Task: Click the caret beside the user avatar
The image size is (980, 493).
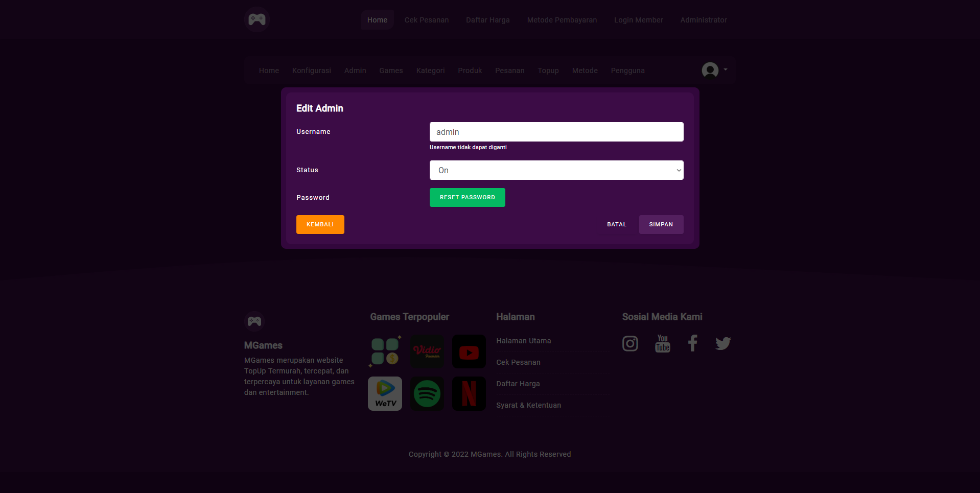Action: click(726, 69)
